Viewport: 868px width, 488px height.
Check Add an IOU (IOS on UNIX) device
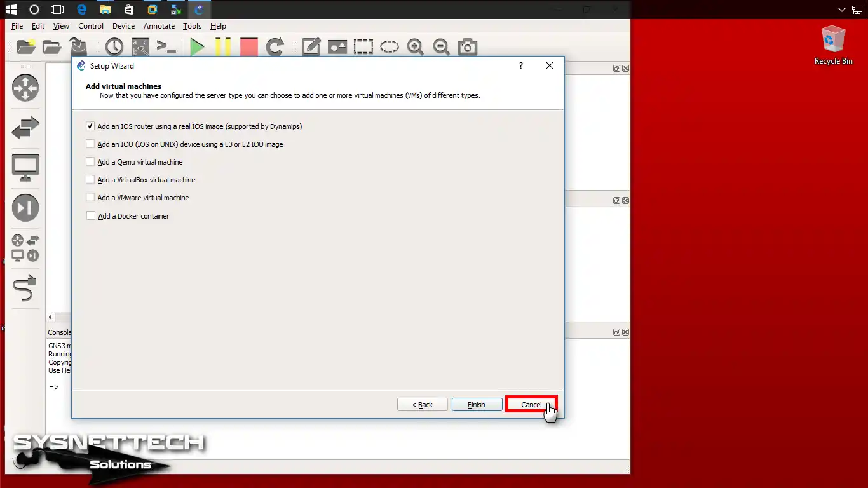click(90, 144)
